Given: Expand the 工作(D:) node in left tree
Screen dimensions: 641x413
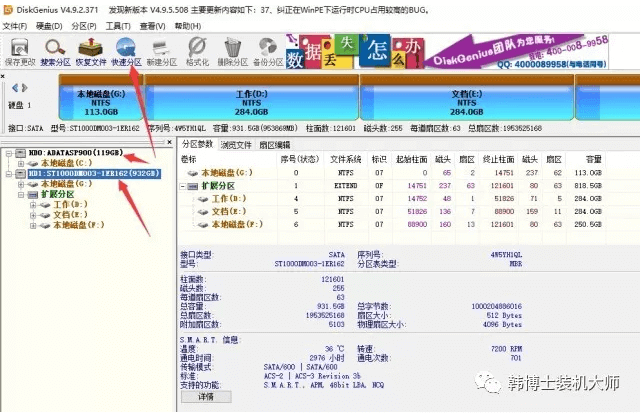Looking at the screenshot, I should pos(33,205).
